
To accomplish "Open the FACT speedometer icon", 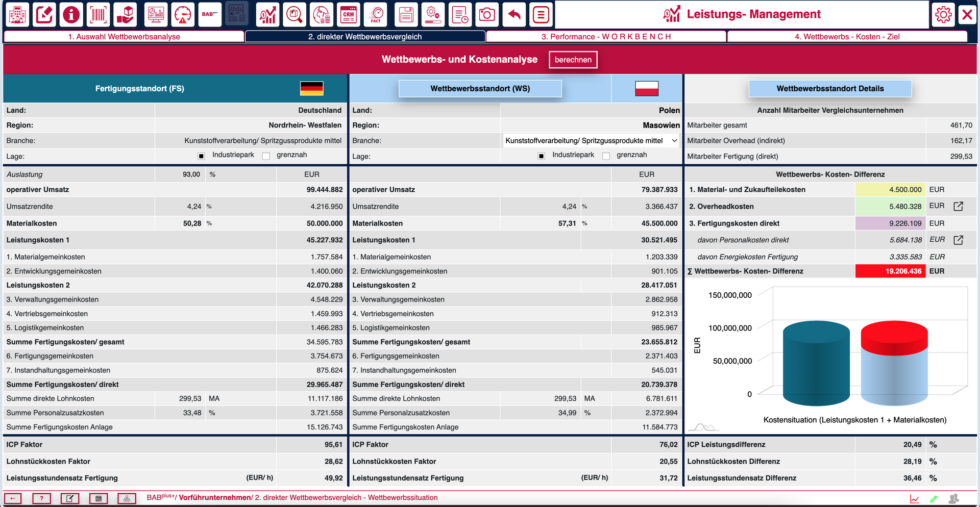I will [x=376, y=15].
